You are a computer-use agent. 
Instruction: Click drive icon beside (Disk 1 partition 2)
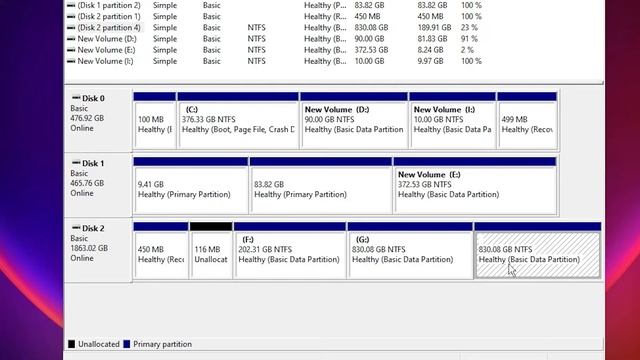71,5
